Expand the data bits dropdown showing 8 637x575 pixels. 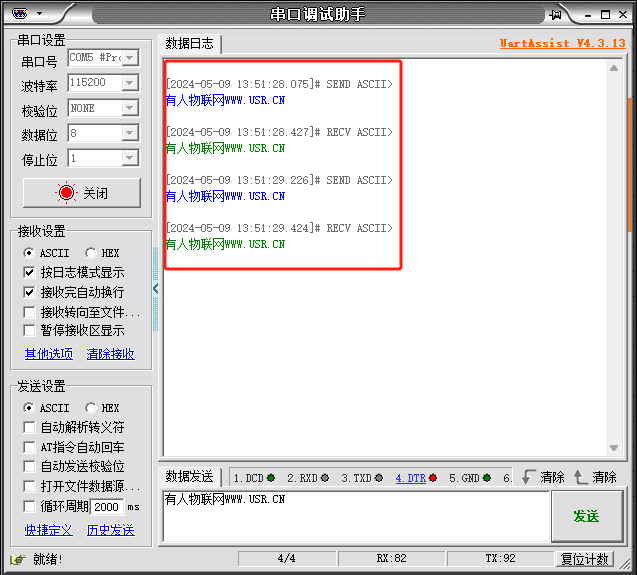pos(130,133)
